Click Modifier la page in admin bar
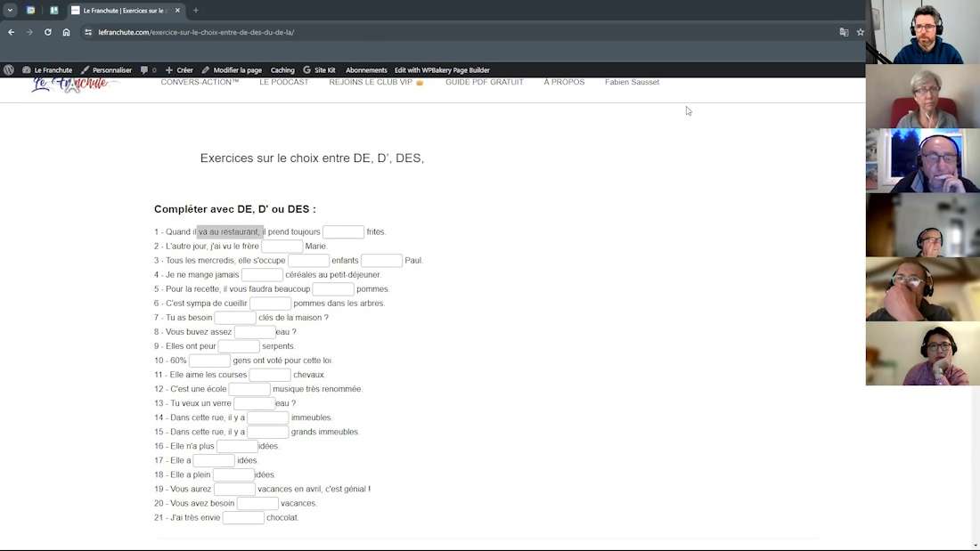The width and height of the screenshot is (980, 551). tap(232, 70)
